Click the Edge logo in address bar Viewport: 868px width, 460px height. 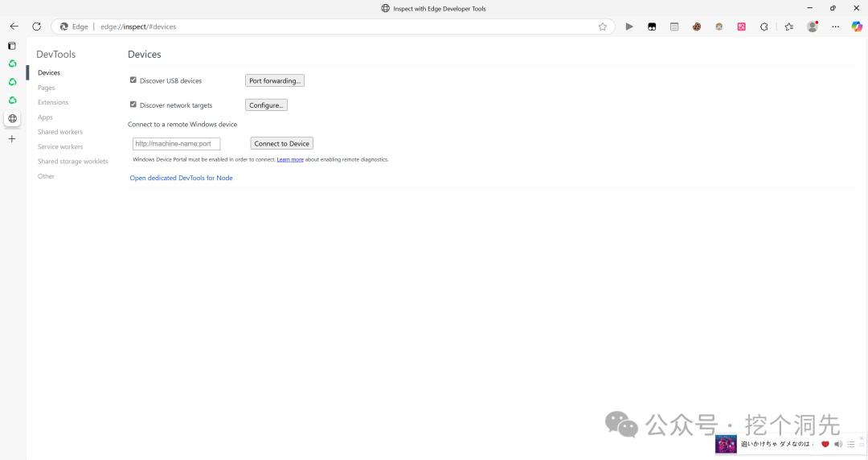coord(64,27)
